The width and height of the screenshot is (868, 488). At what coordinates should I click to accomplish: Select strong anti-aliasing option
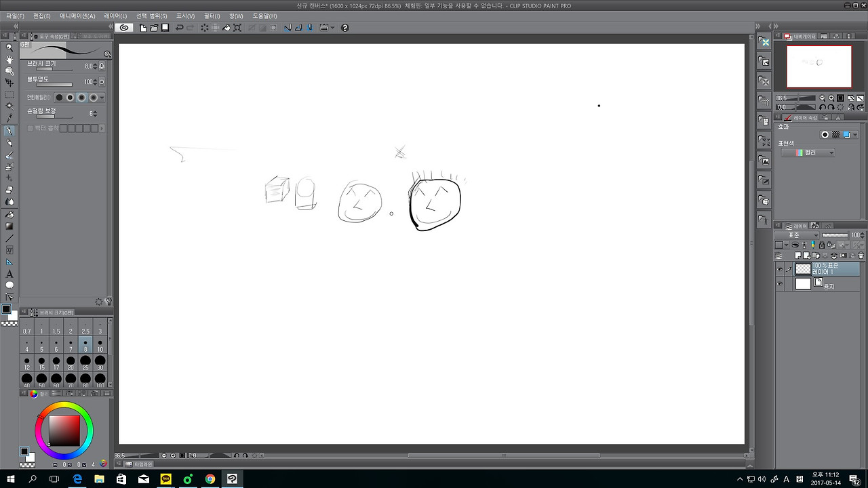[x=94, y=98]
